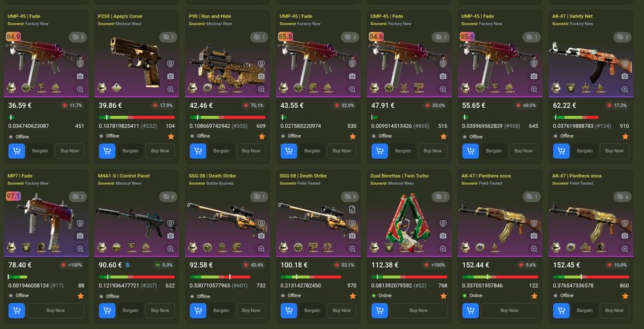The image size is (644, 329).
Task: Click Buy Now on the 55.65 € UMP-45 Fade
Action: 524,151
